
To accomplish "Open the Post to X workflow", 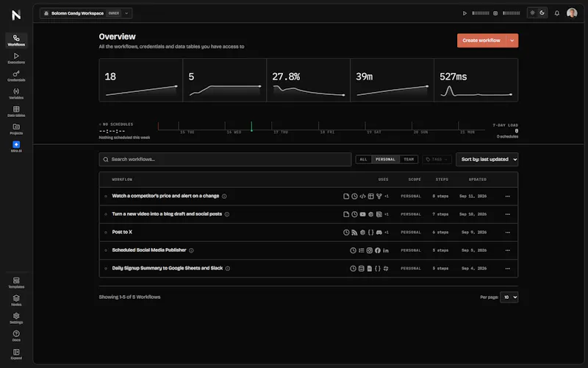I will coord(122,232).
